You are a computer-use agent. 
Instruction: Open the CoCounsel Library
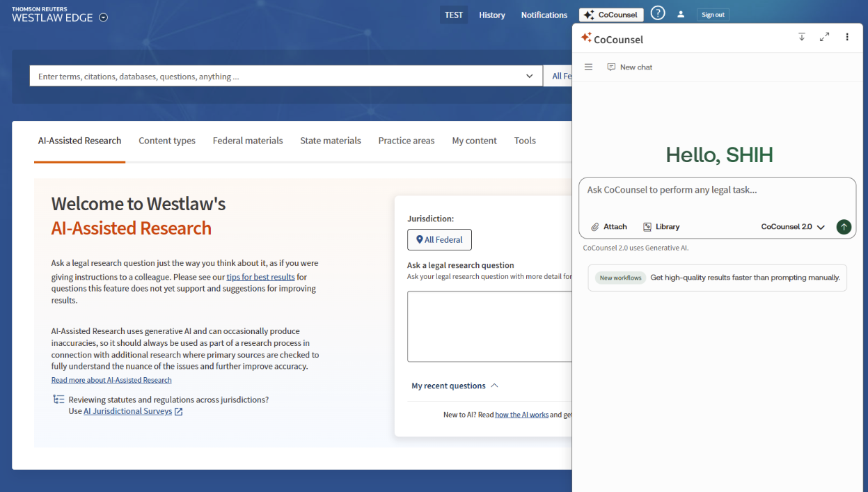(661, 227)
